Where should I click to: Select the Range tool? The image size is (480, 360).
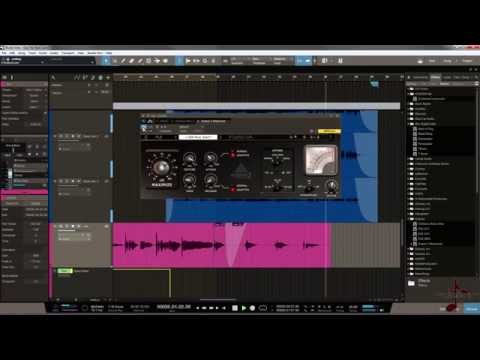coord(115,61)
